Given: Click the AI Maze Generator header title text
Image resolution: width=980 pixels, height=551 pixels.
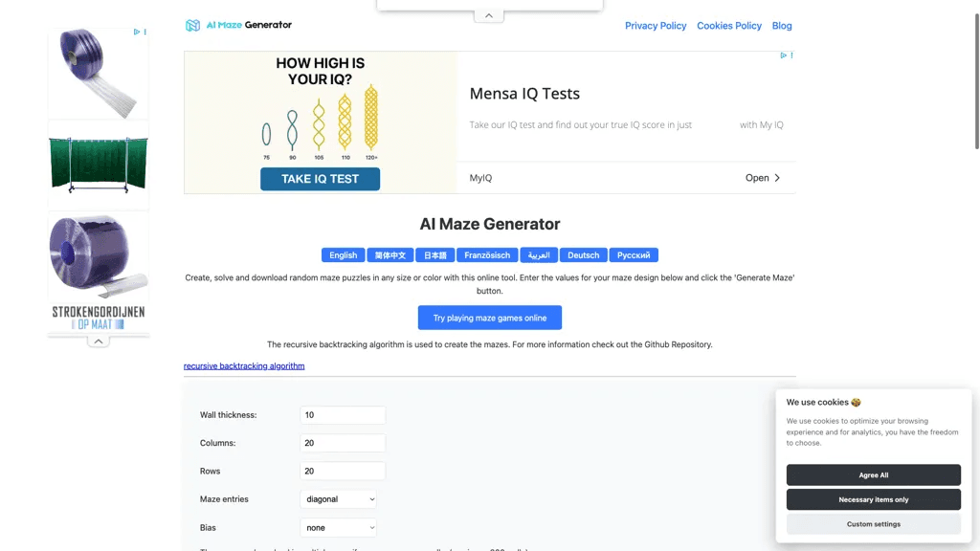Looking at the screenshot, I should [x=249, y=25].
